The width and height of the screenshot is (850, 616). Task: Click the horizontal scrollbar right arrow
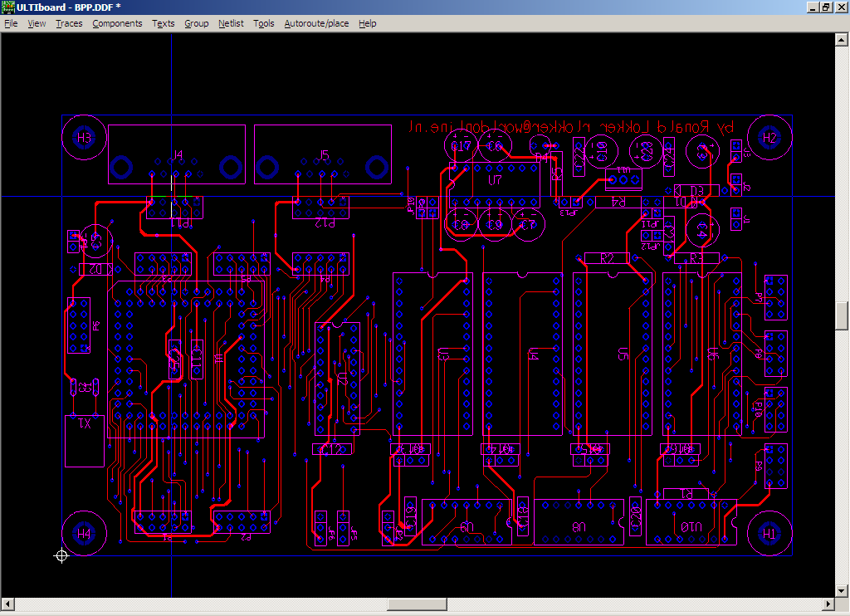click(828, 604)
